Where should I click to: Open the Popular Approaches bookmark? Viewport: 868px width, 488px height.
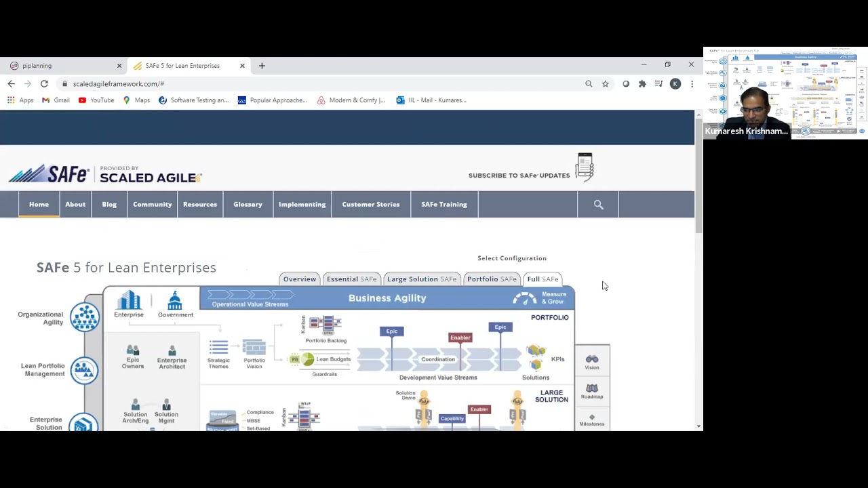coord(272,100)
